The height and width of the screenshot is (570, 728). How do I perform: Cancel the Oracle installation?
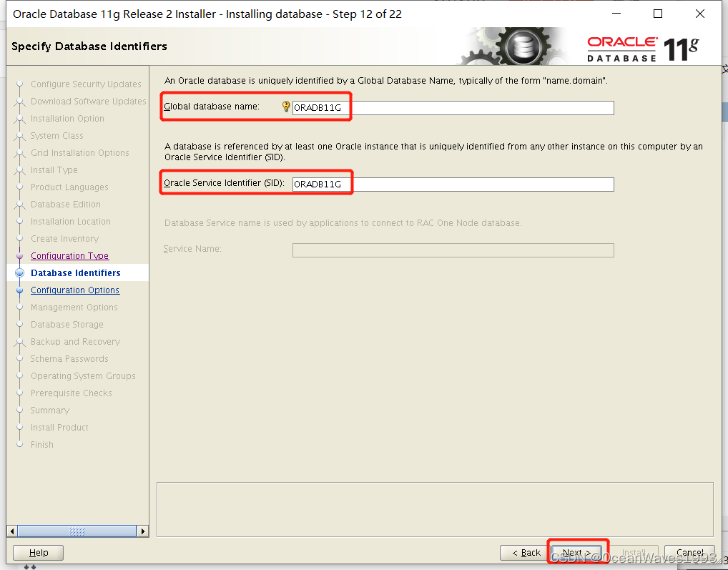pyautogui.click(x=689, y=552)
